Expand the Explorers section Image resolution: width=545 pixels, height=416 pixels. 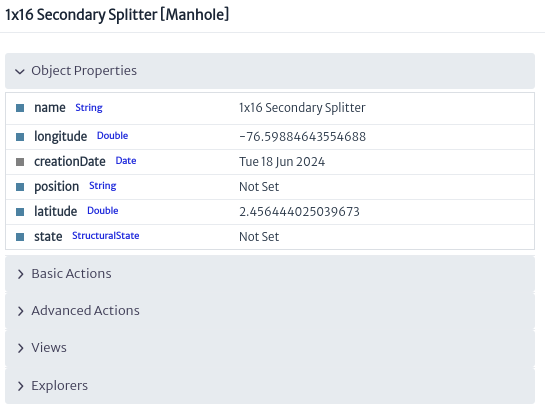tap(270, 386)
